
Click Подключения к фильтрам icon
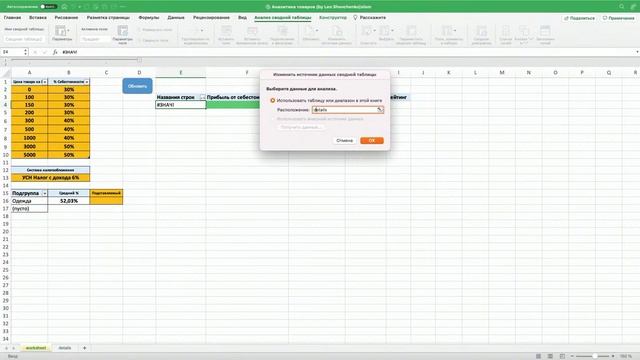point(282,31)
